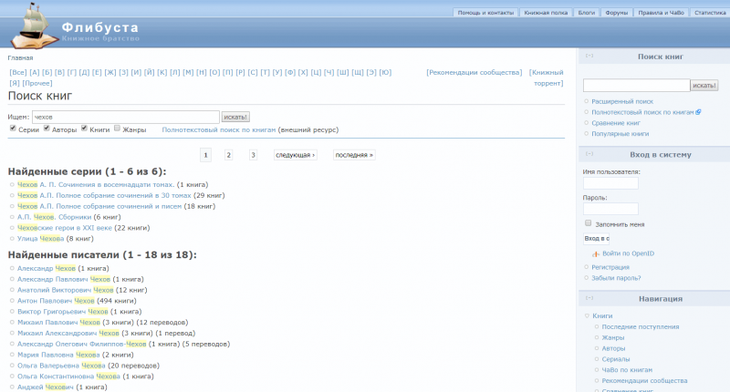Open the Регистрация link
Screen dimensions: 730x392
(x=610, y=267)
